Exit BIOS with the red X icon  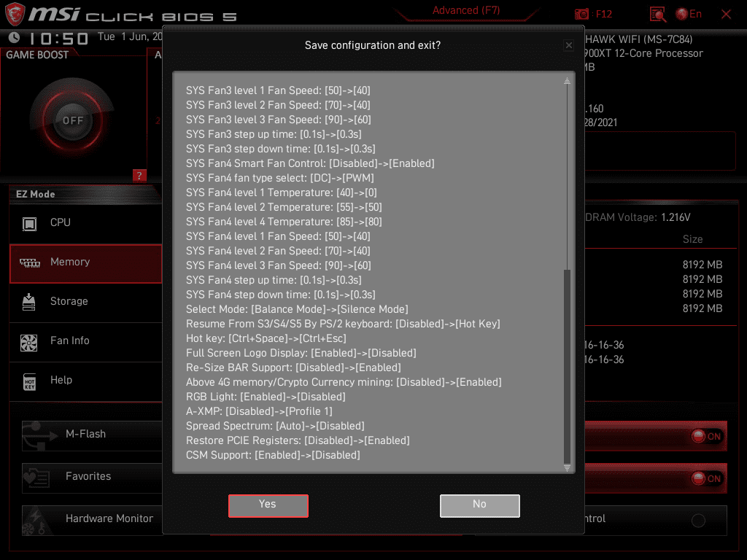pos(726,15)
